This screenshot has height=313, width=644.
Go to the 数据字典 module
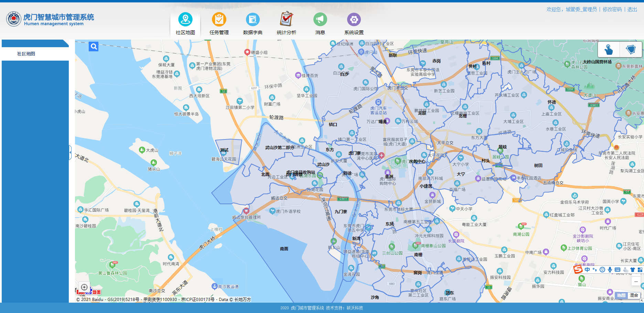[x=253, y=23]
